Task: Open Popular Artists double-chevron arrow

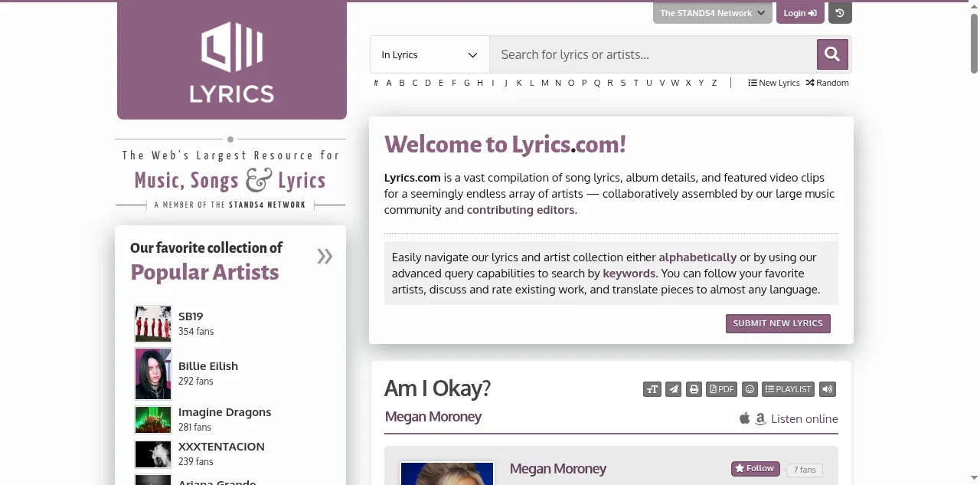Action: point(325,256)
